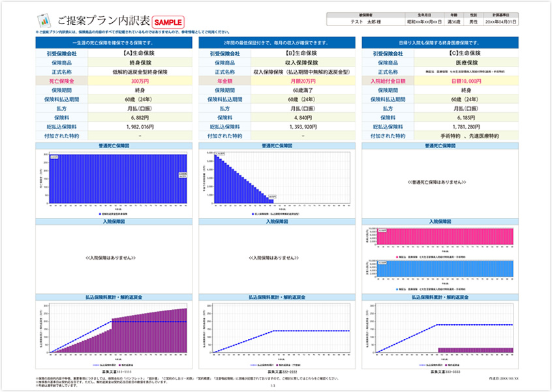Click the blue banner above plan A
552x392 pixels.
[114, 43]
